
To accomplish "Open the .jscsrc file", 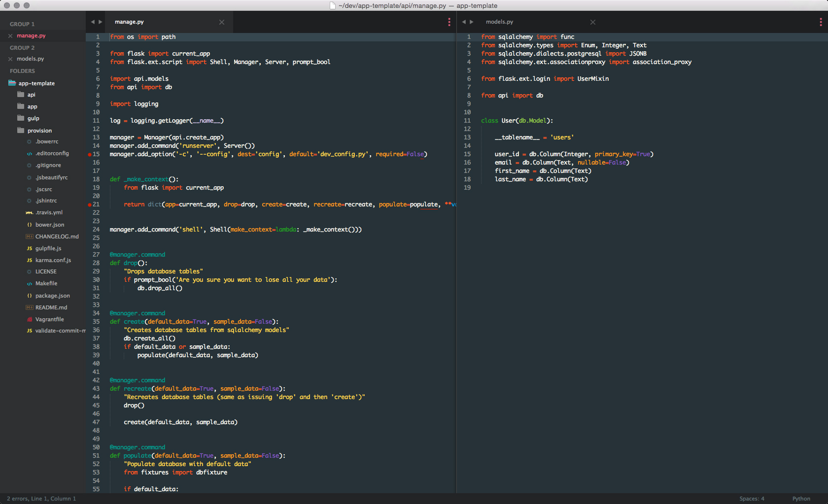I will [44, 189].
